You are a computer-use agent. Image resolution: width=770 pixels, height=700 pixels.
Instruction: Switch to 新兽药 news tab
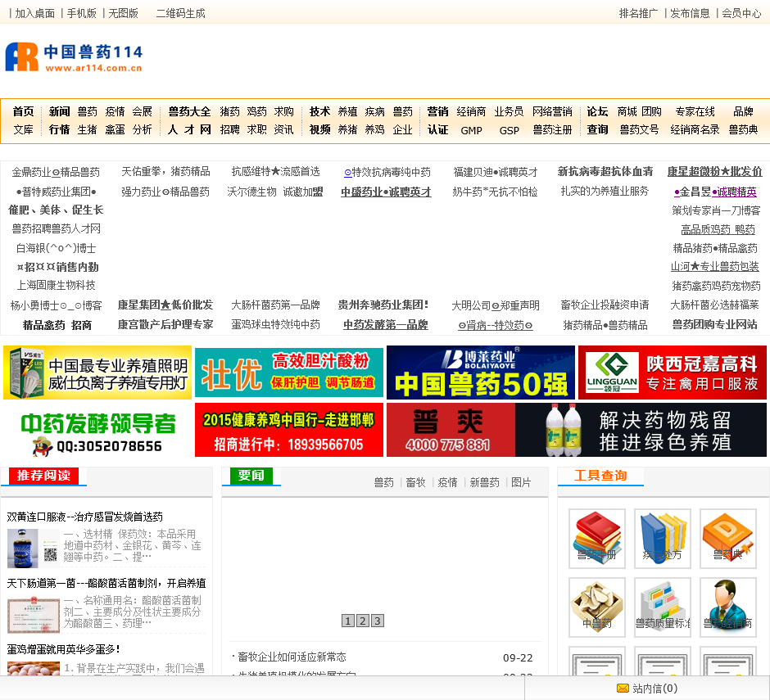[484, 482]
